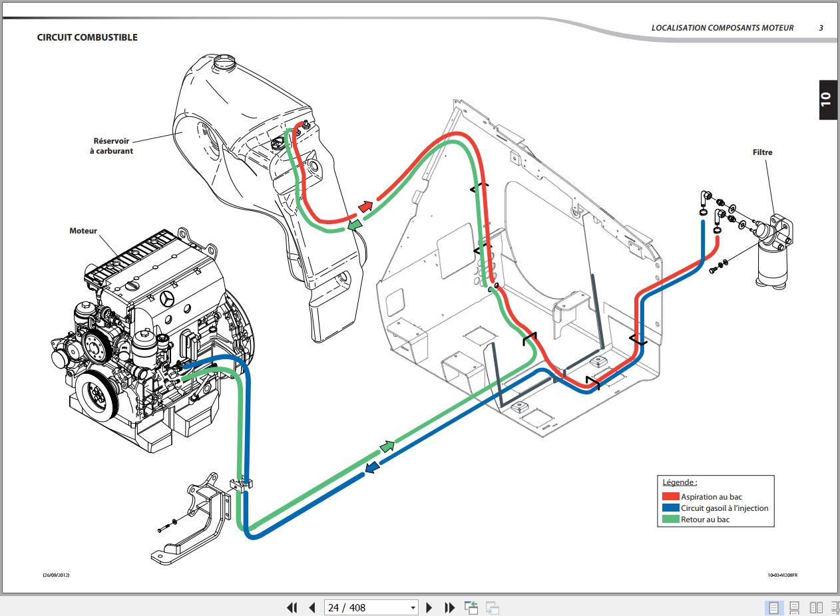This screenshot has width=840, height=616.
Task: Select two-page facing view layout
Action: click(816, 607)
